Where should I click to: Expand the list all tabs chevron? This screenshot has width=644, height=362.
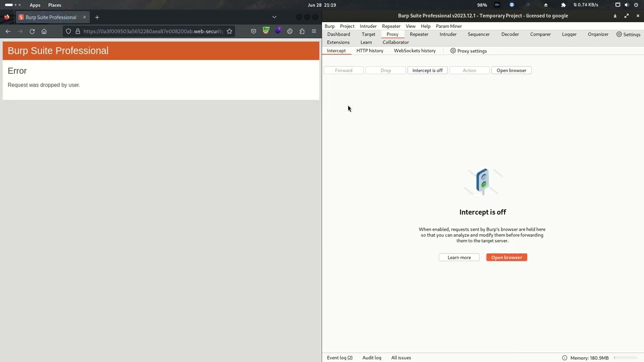[x=274, y=17]
